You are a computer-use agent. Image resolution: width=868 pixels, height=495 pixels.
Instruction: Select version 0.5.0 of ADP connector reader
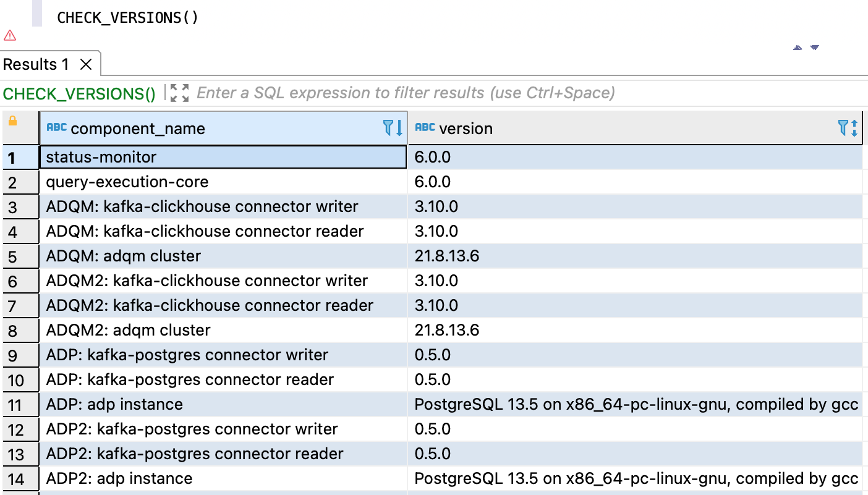(x=635, y=379)
